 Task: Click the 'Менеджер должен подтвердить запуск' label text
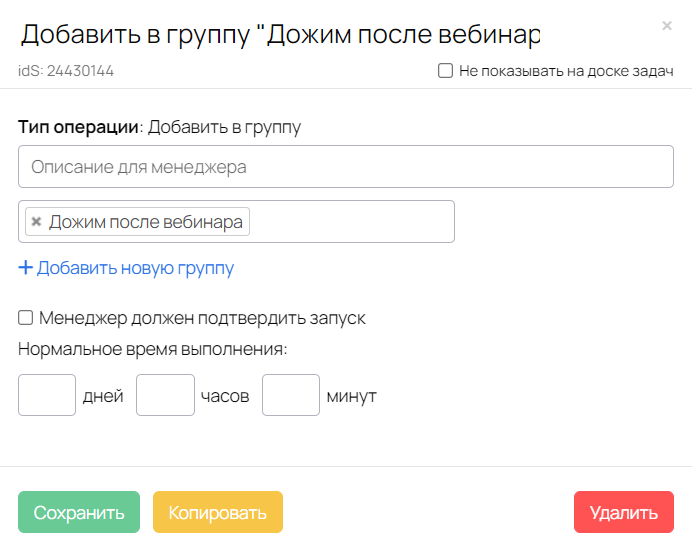click(202, 318)
